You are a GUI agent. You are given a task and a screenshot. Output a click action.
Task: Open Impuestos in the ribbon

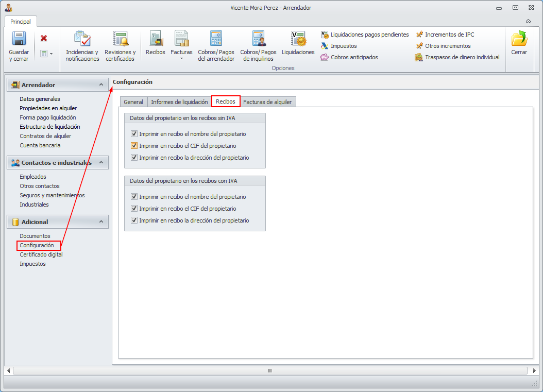(338, 46)
